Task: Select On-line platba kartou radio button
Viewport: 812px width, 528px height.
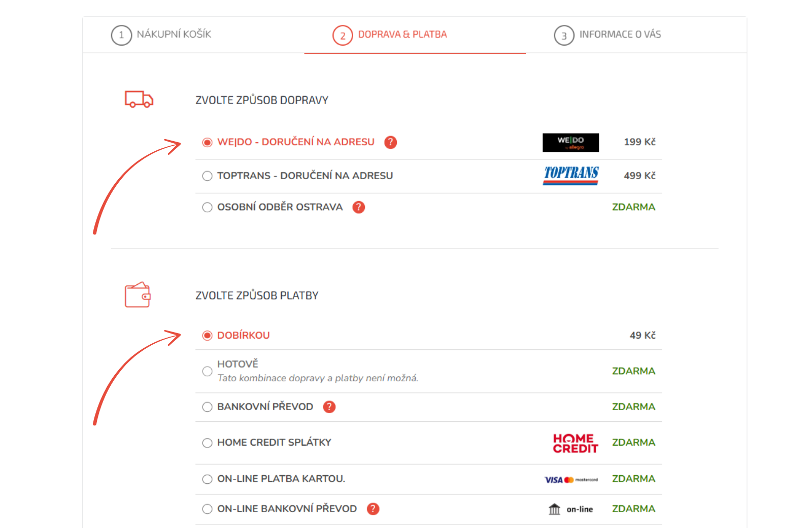Action: [x=207, y=479]
